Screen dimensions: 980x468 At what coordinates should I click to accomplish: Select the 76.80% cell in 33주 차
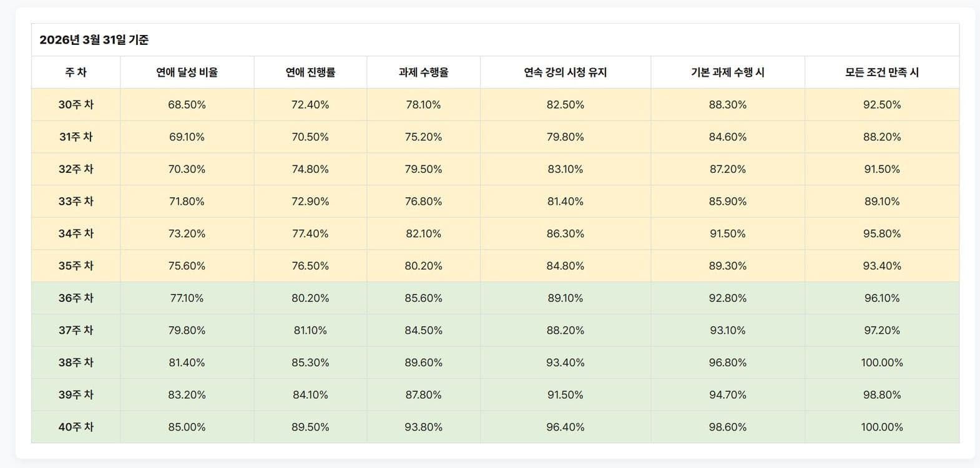[423, 202]
